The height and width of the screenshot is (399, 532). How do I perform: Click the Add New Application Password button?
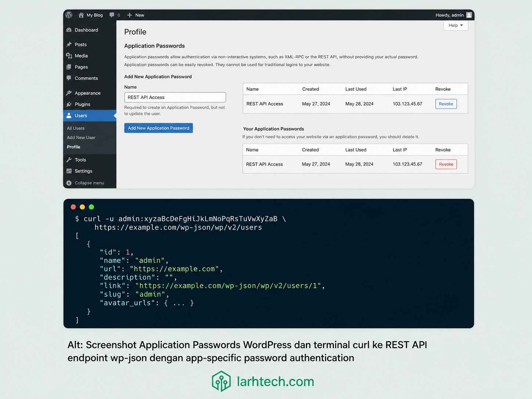(158, 128)
